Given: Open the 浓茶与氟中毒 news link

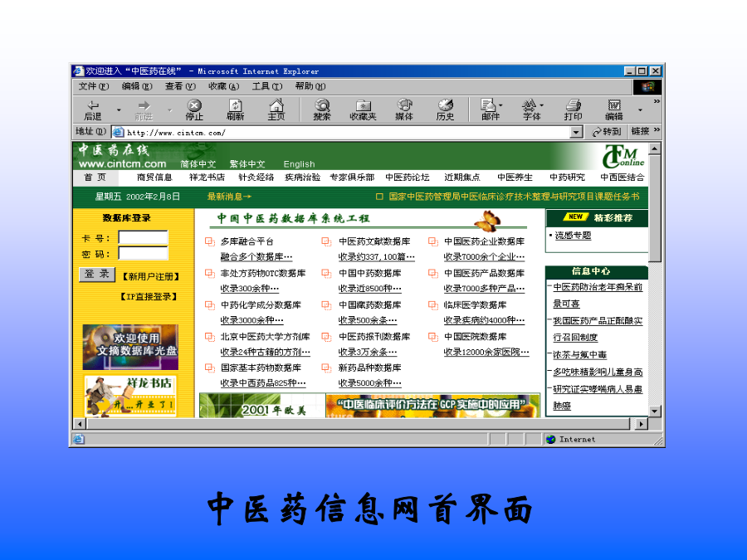Looking at the screenshot, I should [x=580, y=355].
